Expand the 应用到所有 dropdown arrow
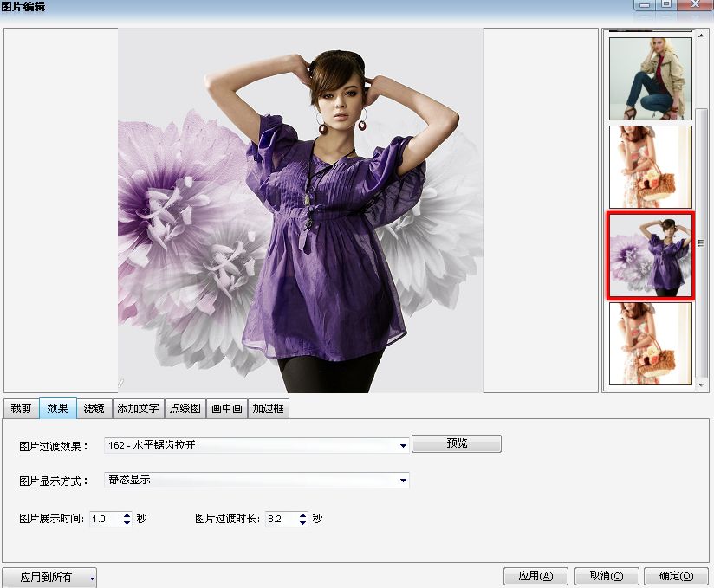This screenshot has height=588, width=714. [91, 578]
